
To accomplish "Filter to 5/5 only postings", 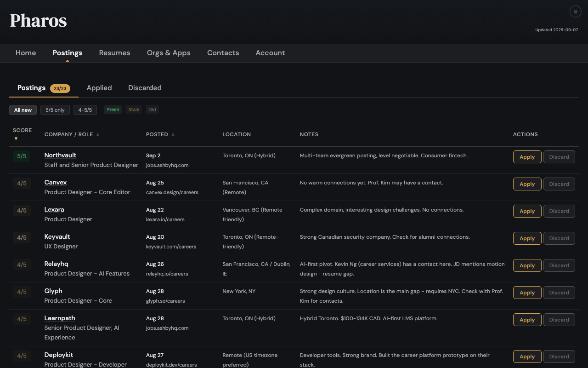I will point(55,110).
